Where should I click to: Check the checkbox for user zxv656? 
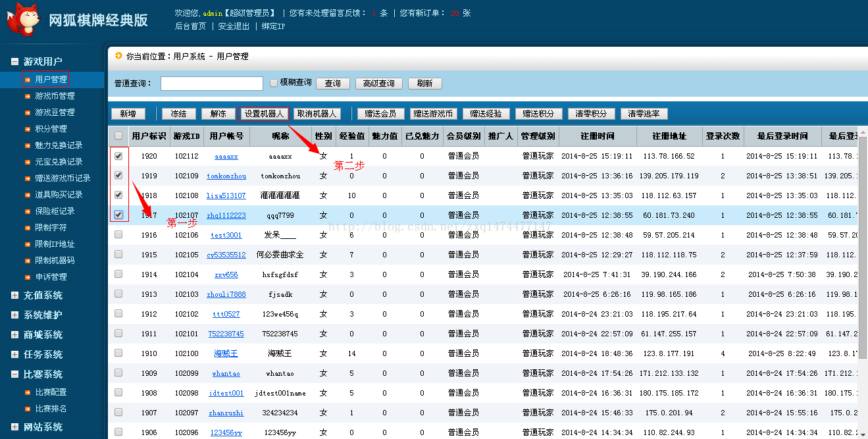pyautogui.click(x=118, y=274)
